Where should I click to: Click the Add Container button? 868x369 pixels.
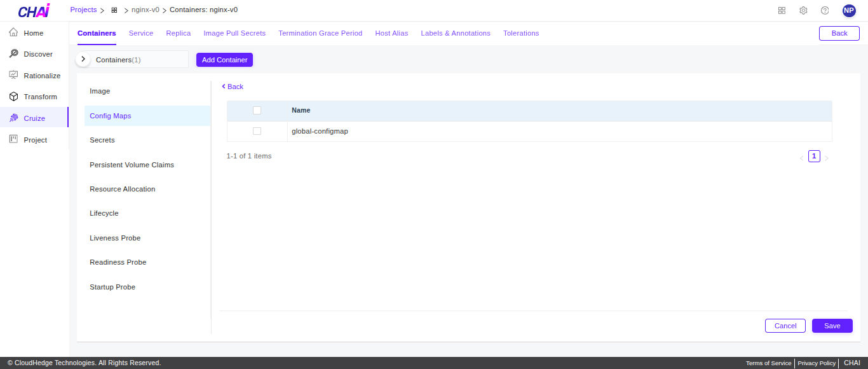pos(224,59)
